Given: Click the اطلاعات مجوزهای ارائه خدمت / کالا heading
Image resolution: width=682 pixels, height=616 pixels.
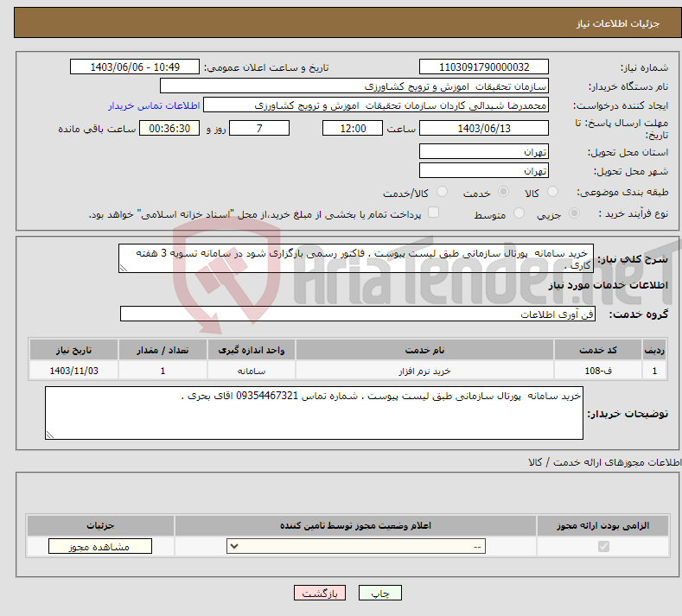Looking at the screenshot, I should pos(605,462).
